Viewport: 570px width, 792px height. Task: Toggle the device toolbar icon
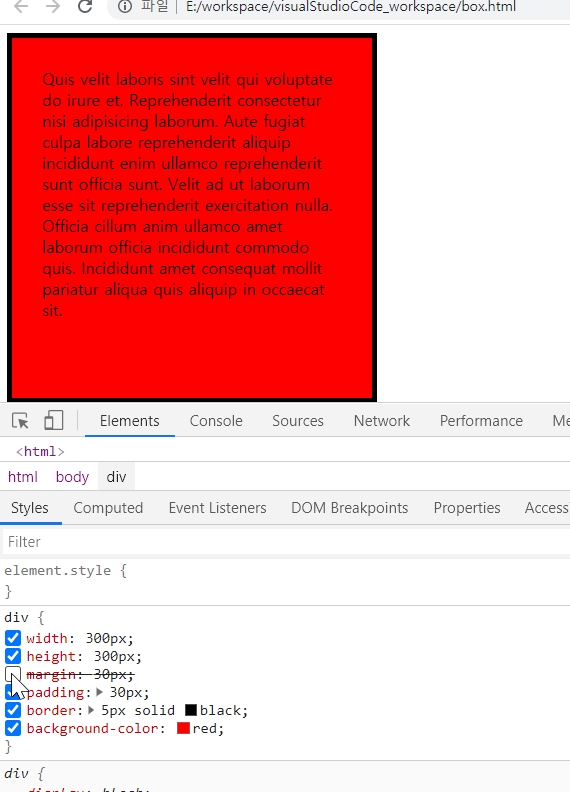click(54, 420)
